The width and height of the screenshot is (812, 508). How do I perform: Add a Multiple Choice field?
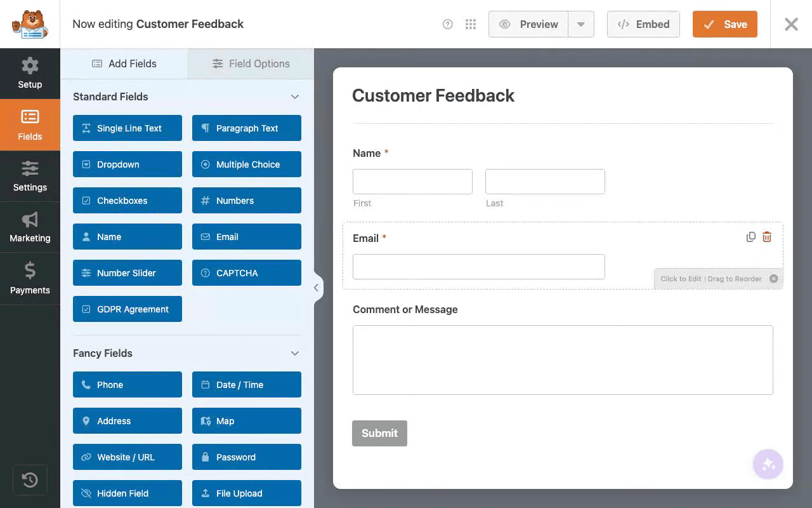point(247,164)
